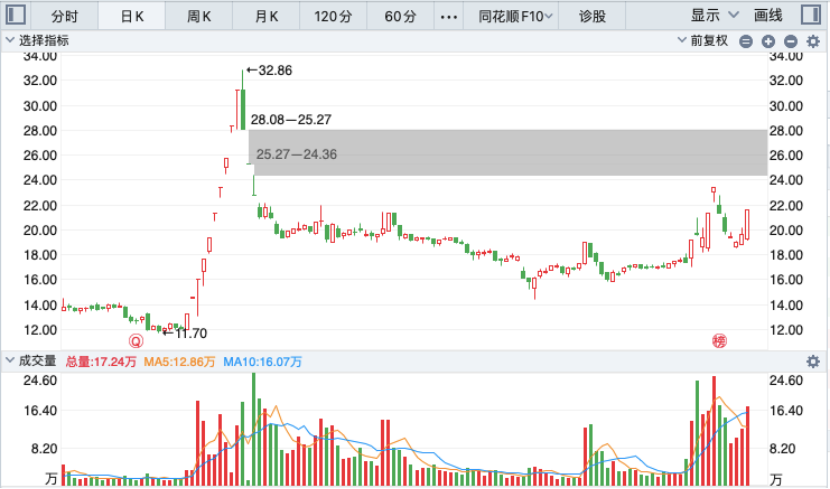Switch to 周K chart
The width and height of the screenshot is (830, 489).
point(199,16)
